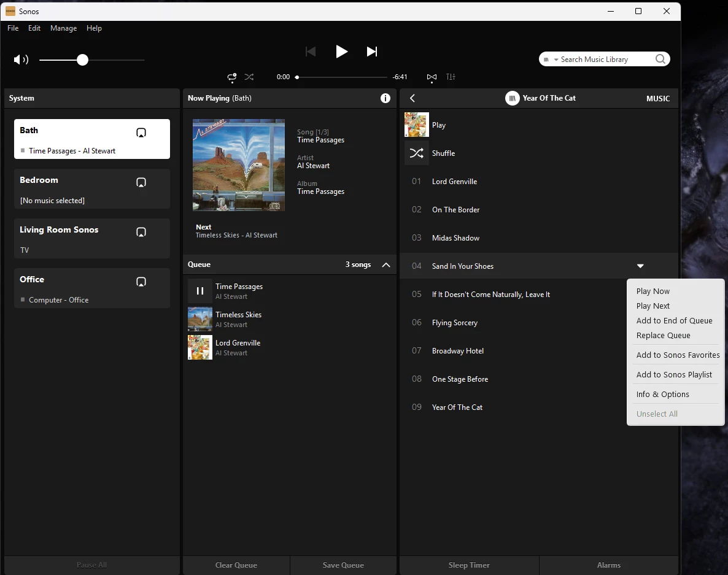Toggle shuffle mode in playback bar
Image resolution: width=728 pixels, height=575 pixels.
[x=249, y=77]
